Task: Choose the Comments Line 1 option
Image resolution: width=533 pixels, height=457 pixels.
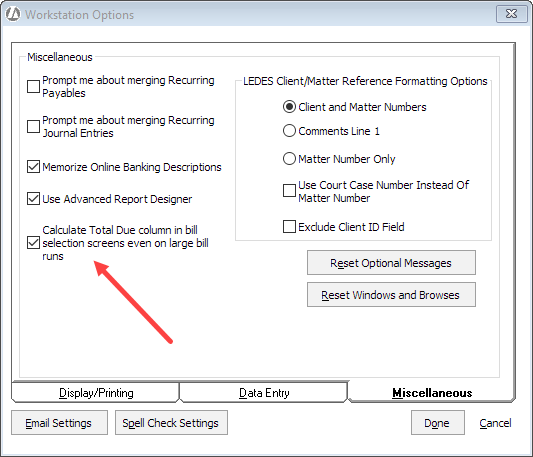Action: tap(289, 131)
